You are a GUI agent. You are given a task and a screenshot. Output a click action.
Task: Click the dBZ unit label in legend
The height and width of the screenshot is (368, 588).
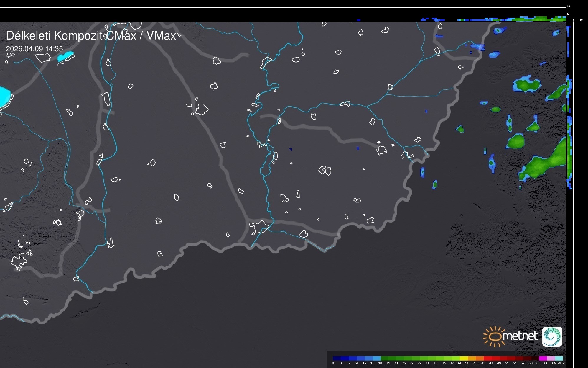pyautogui.click(x=561, y=363)
